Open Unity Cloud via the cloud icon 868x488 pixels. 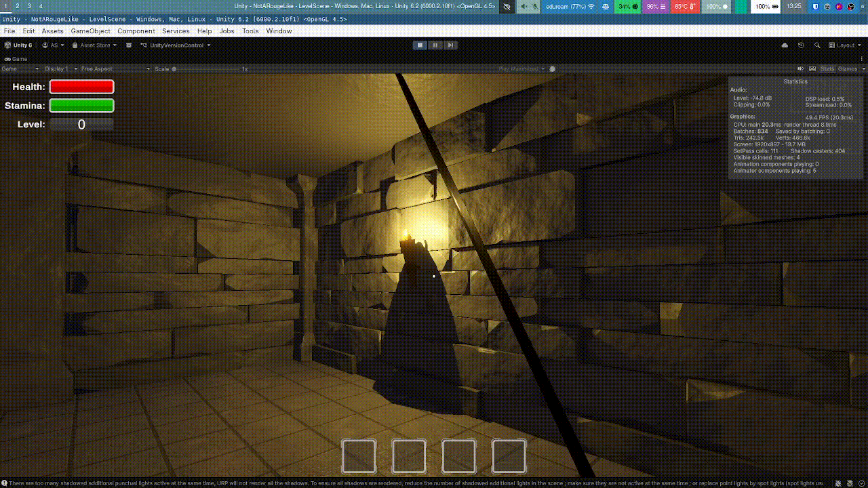click(784, 45)
